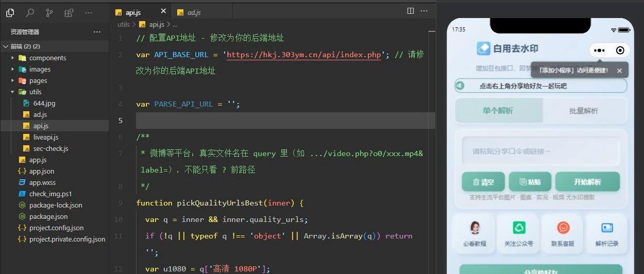
Task: Select the 批量解析 tab in simulator
Action: pyautogui.click(x=584, y=110)
